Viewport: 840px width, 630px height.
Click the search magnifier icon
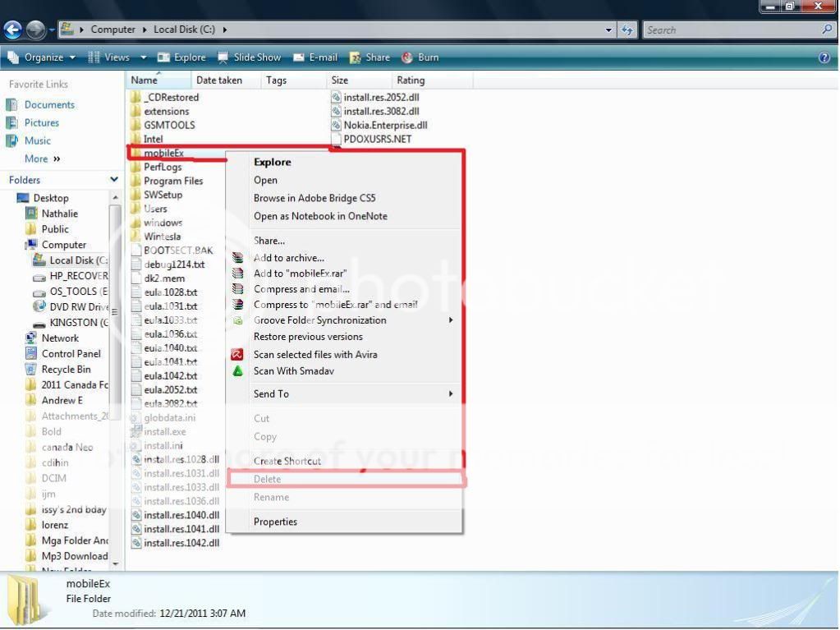coord(827,30)
